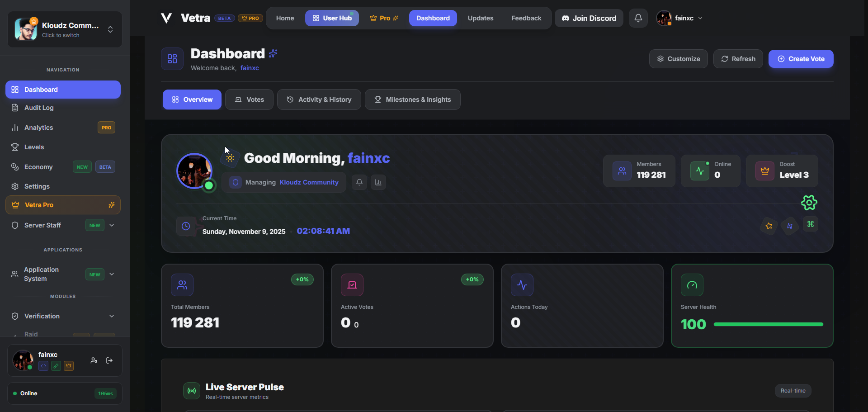Open the notification bell in the top bar
Viewport: 868px width, 412px height.
click(x=638, y=18)
